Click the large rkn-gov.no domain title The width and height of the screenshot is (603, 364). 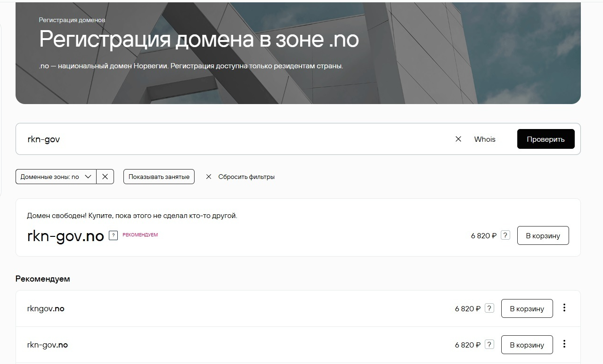[65, 236]
